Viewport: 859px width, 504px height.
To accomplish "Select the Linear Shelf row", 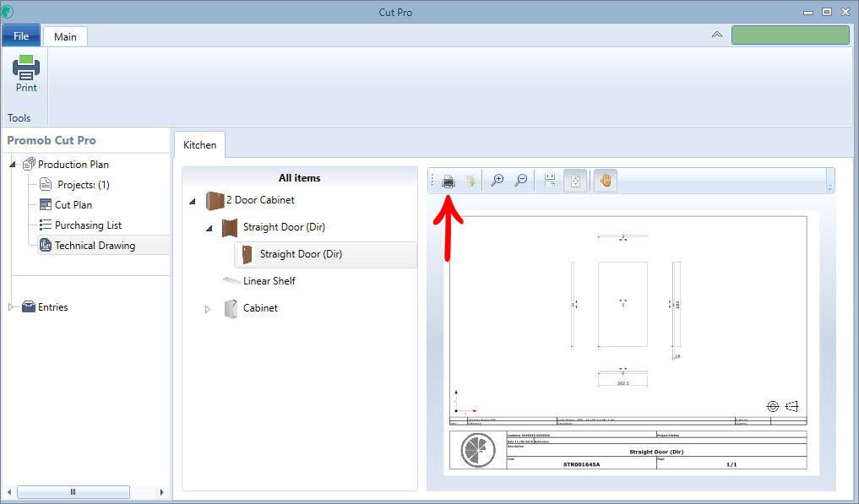I will [x=269, y=281].
